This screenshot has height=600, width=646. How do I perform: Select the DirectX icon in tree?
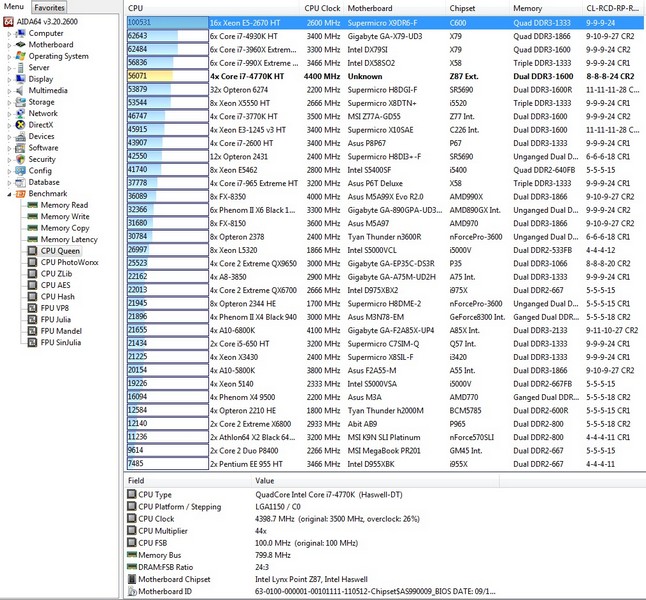[20, 125]
